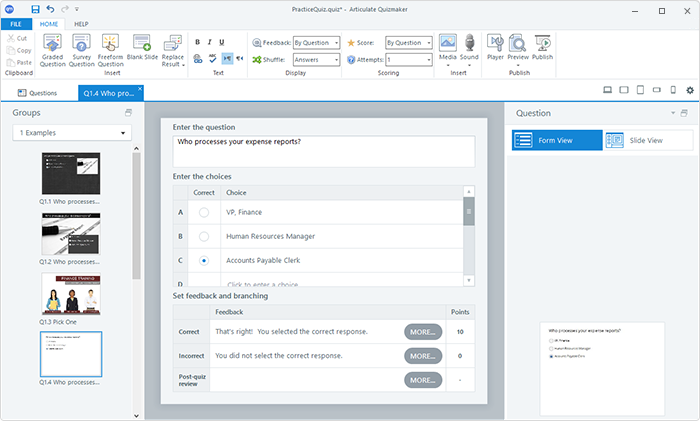
Task: Insert a Survey Question
Action: click(x=82, y=51)
